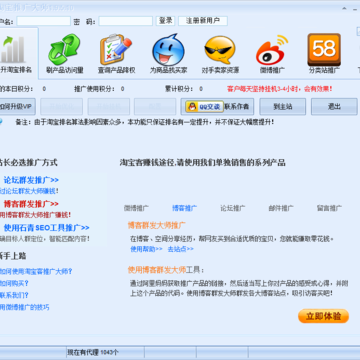Open the 论坛群发推广>> link
The image size is (360, 360).
click(x=31, y=180)
